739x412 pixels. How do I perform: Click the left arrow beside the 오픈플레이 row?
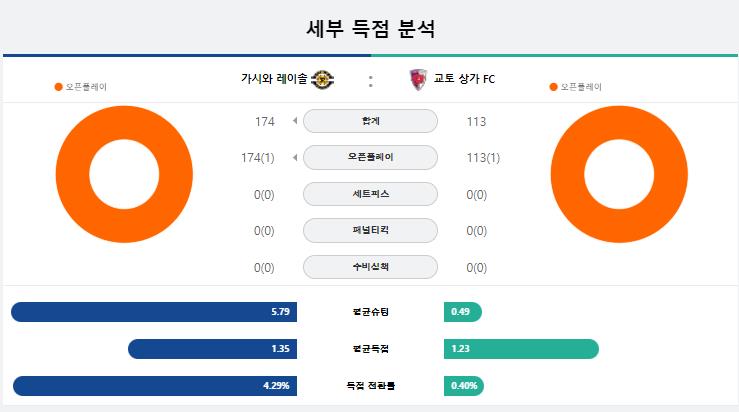(295, 157)
